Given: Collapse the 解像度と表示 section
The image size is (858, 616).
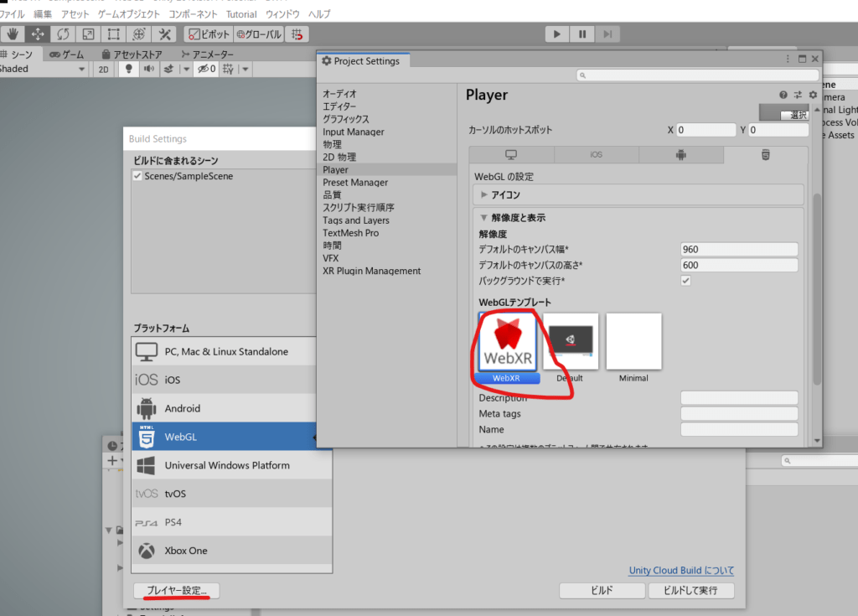Looking at the screenshot, I should pos(484,218).
